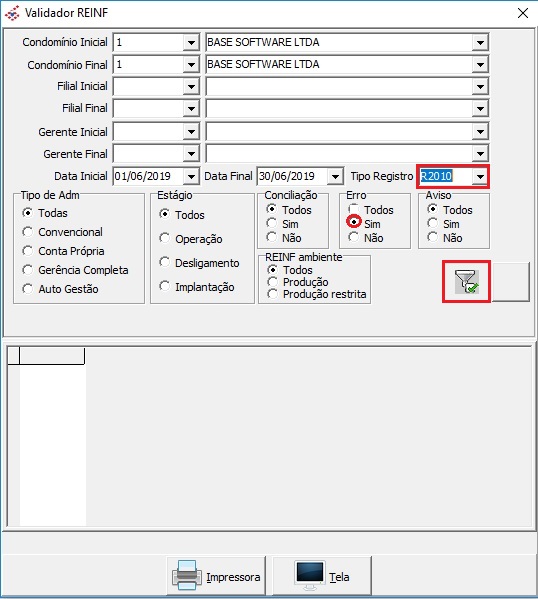Image resolution: width=538 pixels, height=599 pixels.
Task: Close the Validador REINF window
Action: pos(523,13)
